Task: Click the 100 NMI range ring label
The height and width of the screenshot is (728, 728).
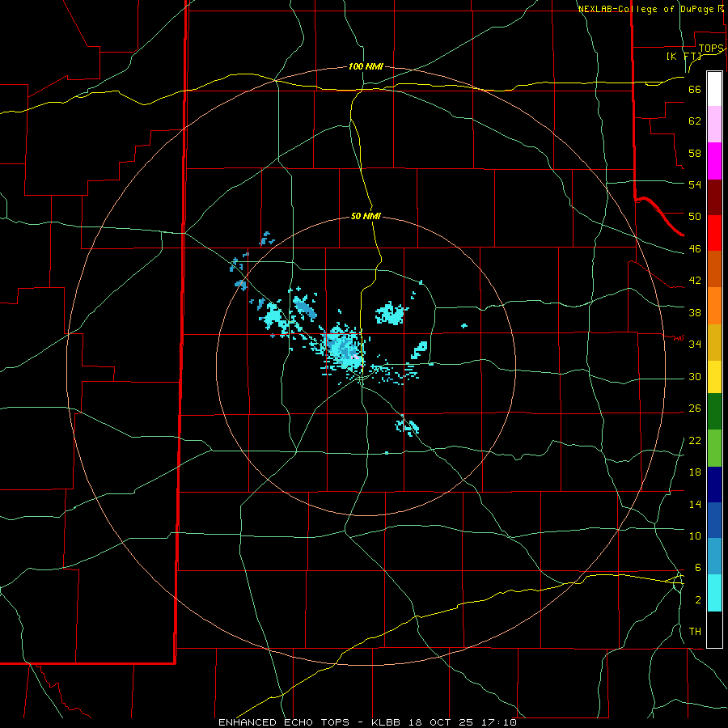Action: [x=366, y=67]
